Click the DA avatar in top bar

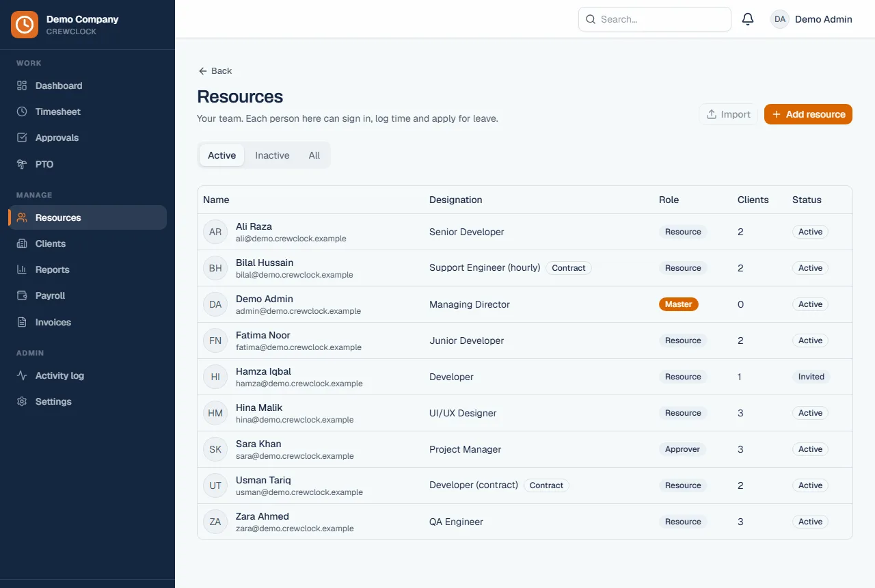(780, 19)
